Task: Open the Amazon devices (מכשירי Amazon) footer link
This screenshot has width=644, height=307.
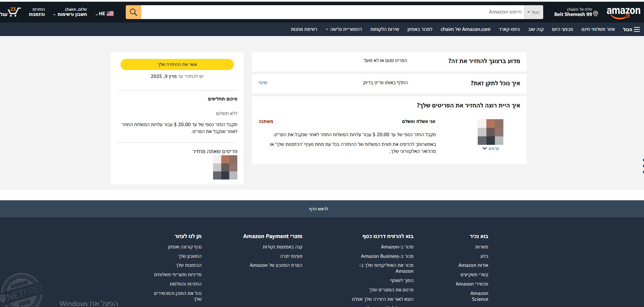Action: 472,284
